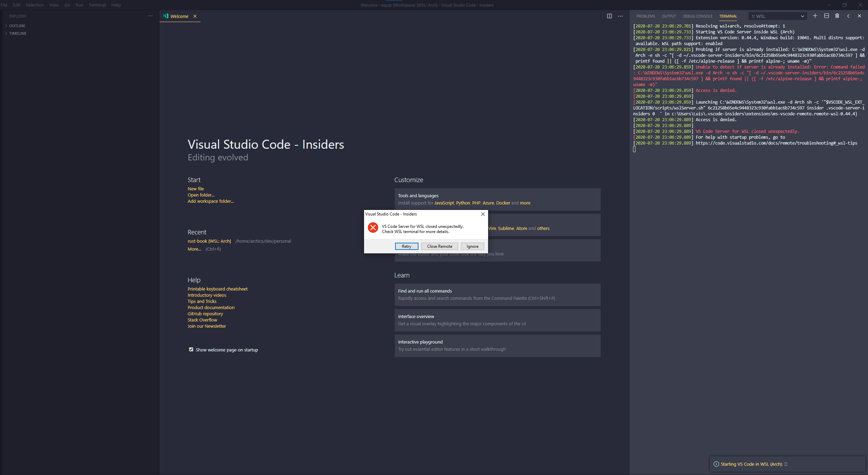Click the Open folder... link
Viewport: 868px width, 475px height.
point(201,195)
